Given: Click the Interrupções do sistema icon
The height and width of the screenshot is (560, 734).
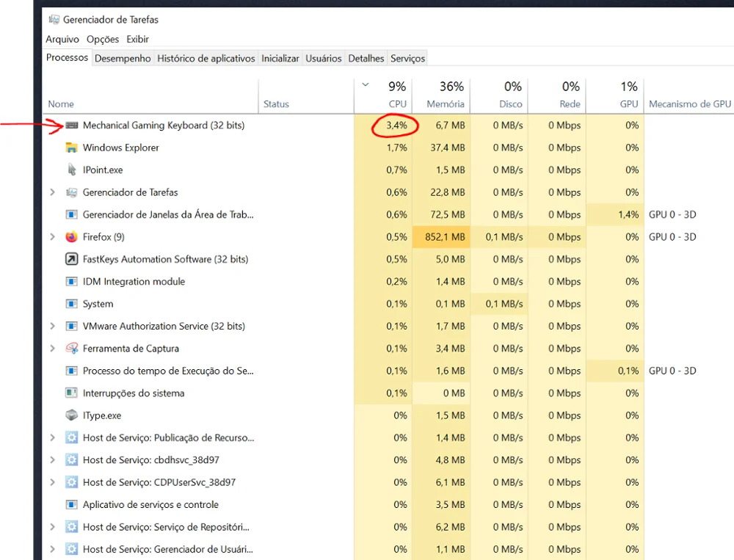Looking at the screenshot, I should pyautogui.click(x=72, y=393).
